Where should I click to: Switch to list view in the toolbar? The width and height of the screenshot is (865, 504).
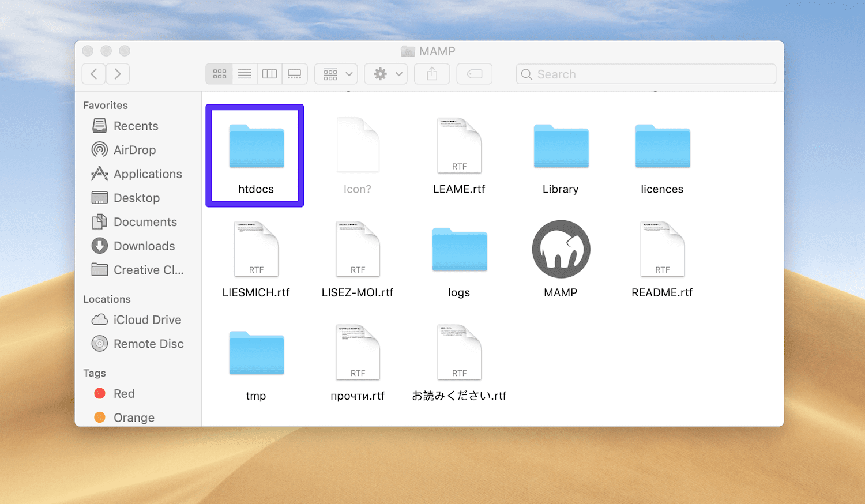tap(244, 73)
